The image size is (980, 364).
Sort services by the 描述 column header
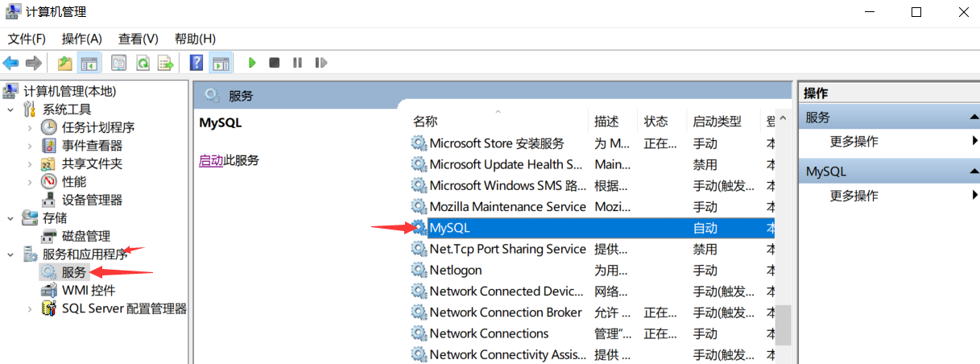606,122
